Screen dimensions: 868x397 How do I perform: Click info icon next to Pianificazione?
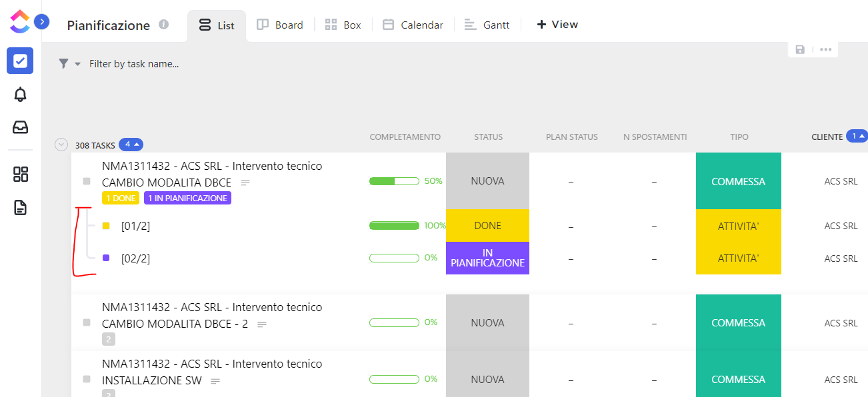click(164, 25)
